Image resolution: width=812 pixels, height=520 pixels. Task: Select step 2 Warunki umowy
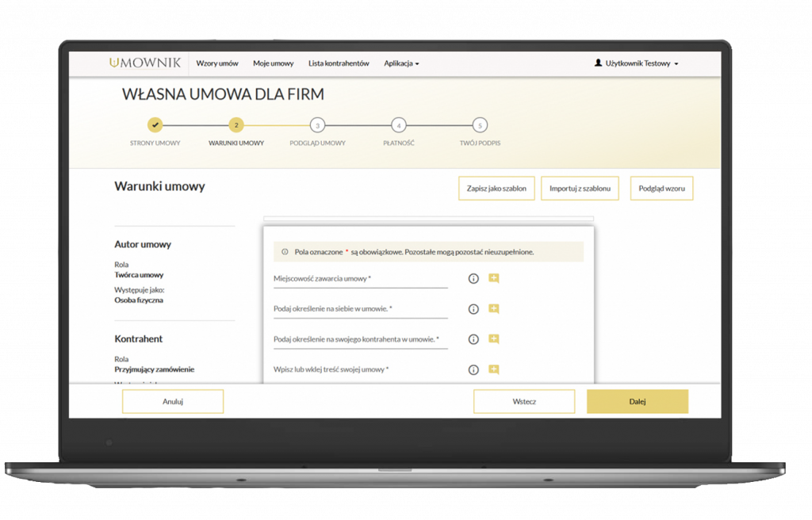point(236,124)
